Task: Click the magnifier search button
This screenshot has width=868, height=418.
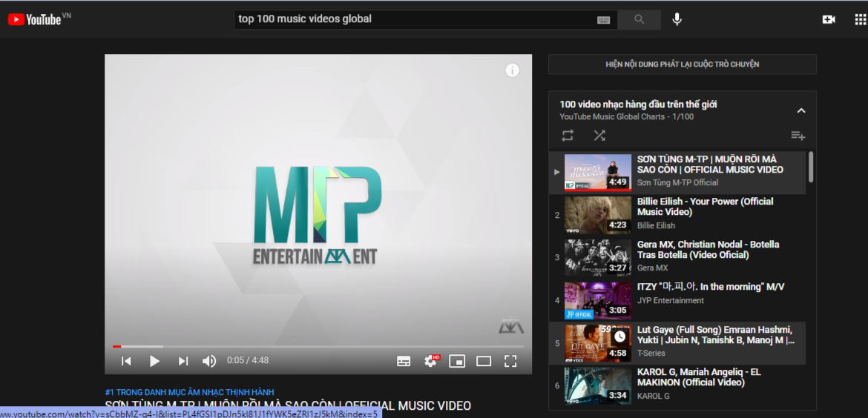Action: pos(639,19)
